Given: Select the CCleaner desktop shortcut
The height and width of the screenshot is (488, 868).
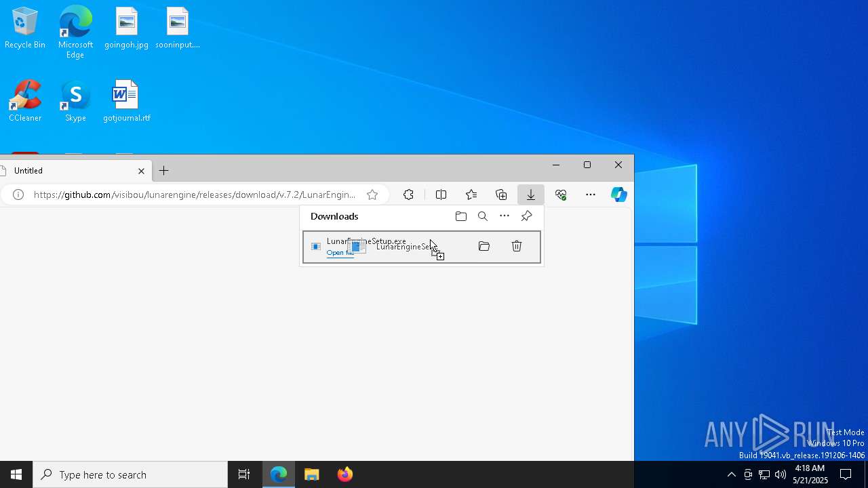Looking at the screenshot, I should click(x=25, y=101).
